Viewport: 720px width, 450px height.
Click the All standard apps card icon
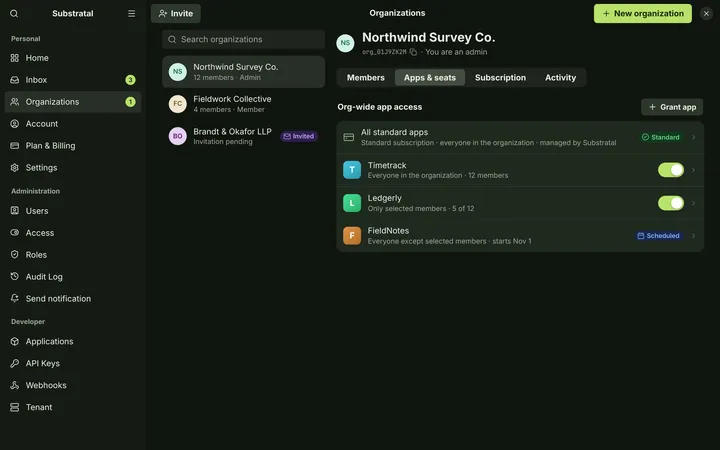349,137
